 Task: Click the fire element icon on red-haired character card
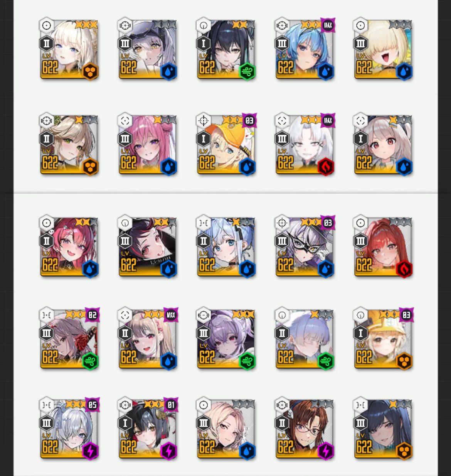(404, 269)
